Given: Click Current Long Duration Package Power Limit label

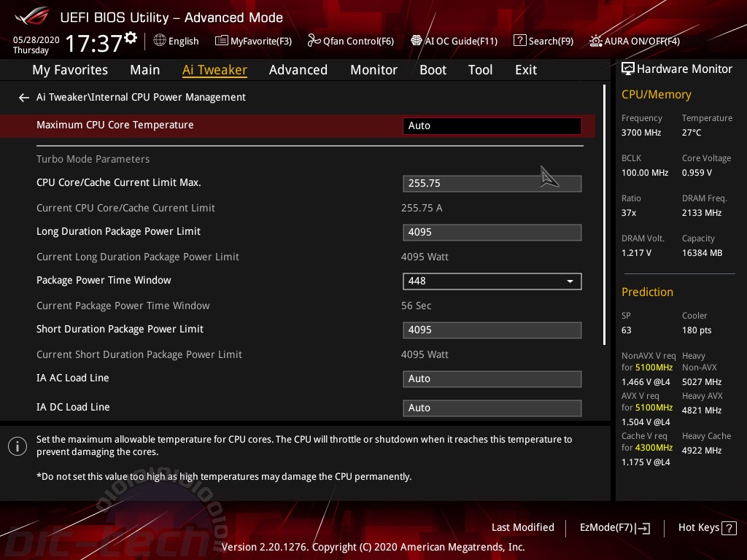Looking at the screenshot, I should pyautogui.click(x=138, y=257).
